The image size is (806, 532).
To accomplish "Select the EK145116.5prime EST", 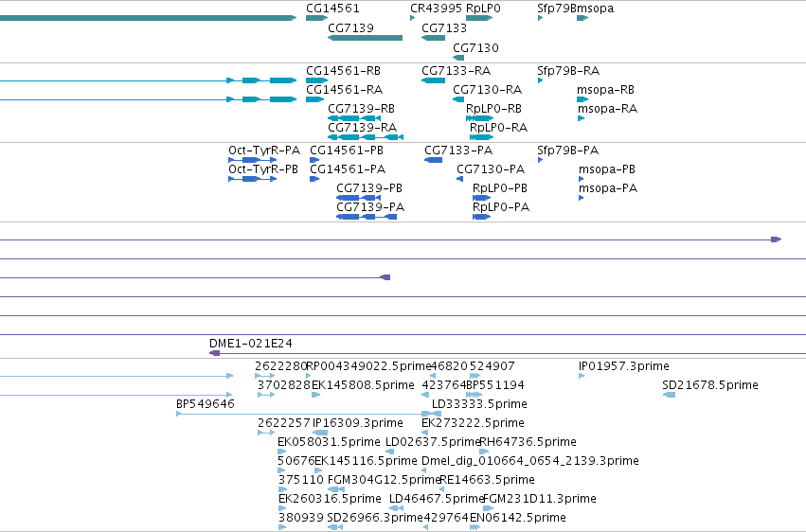I will point(318,470).
